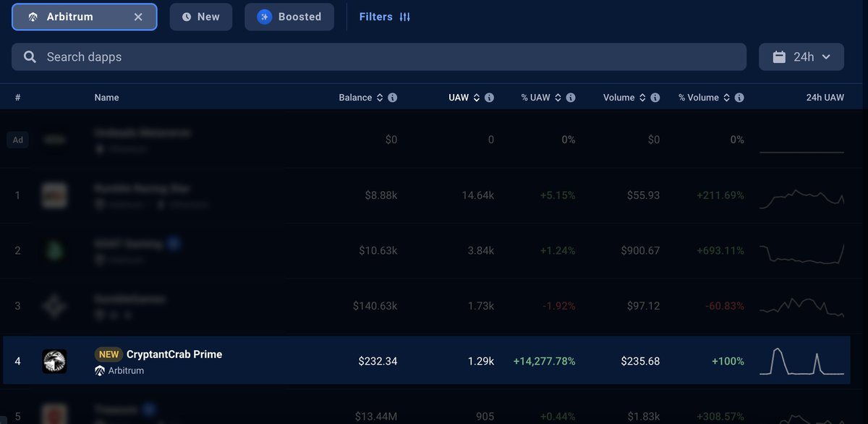Screen dimensions: 868x424
Task: Open the Filters panel
Action: (x=384, y=17)
